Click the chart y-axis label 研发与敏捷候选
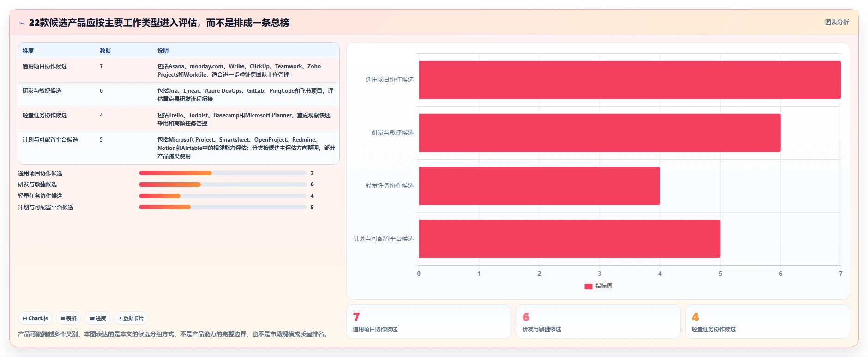Image resolution: width=868 pixels, height=357 pixels. [x=392, y=133]
